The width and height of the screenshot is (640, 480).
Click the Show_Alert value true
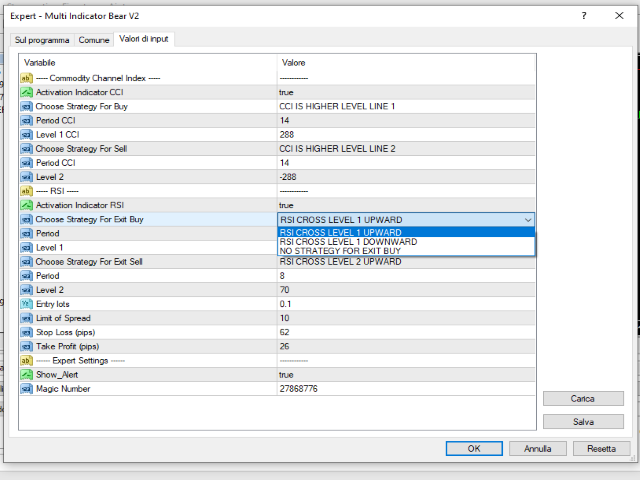pyautogui.click(x=287, y=374)
